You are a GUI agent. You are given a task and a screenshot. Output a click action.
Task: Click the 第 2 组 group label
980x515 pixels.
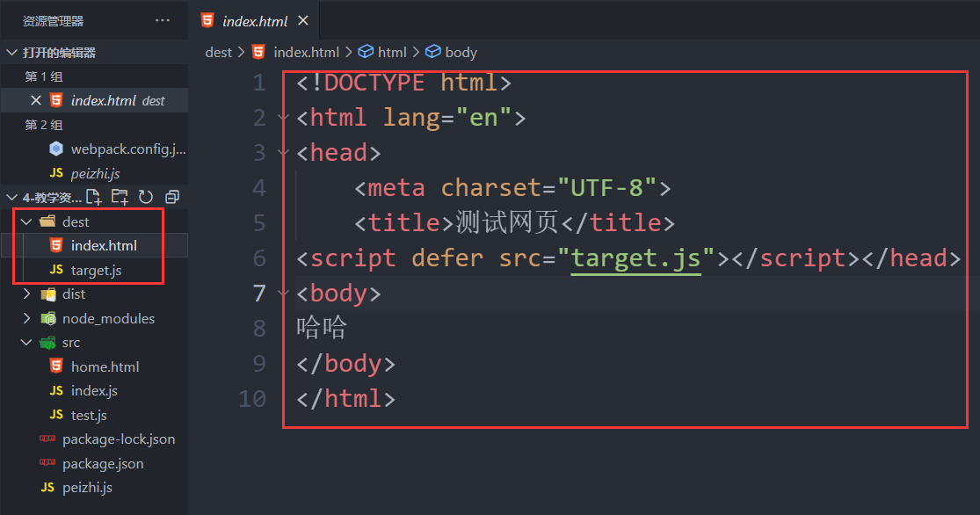44,125
